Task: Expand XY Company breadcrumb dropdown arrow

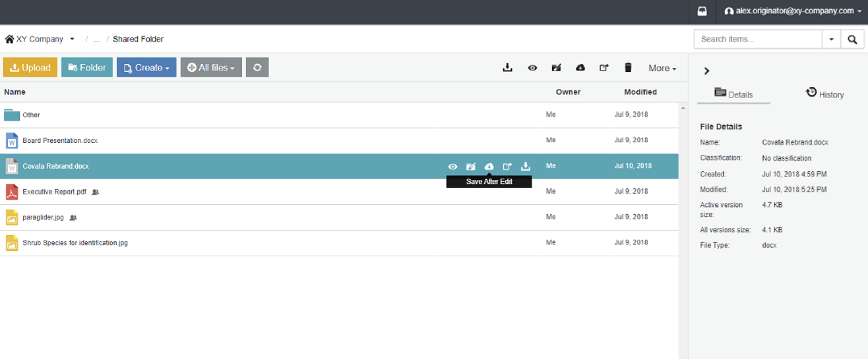Action: pyautogui.click(x=72, y=39)
